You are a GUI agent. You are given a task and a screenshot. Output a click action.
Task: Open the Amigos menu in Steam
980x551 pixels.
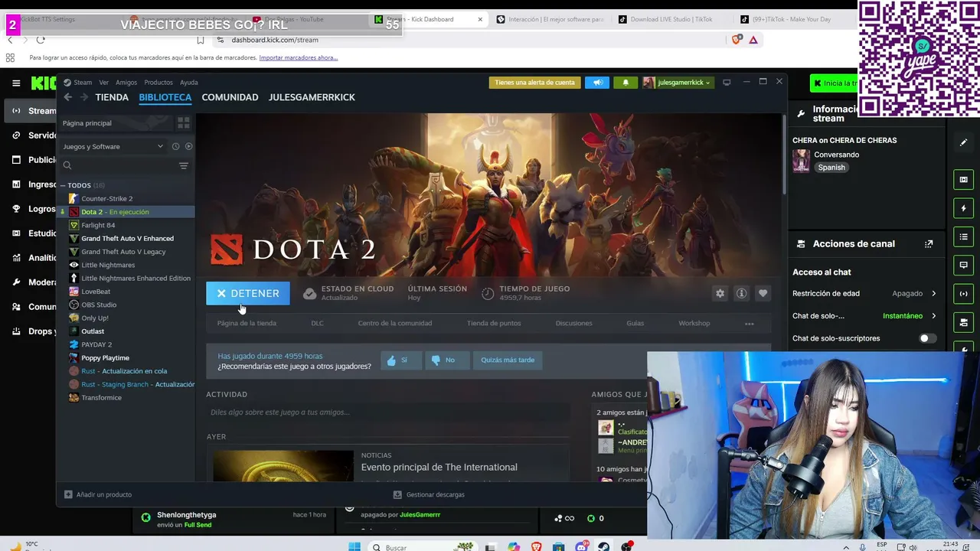click(x=126, y=83)
